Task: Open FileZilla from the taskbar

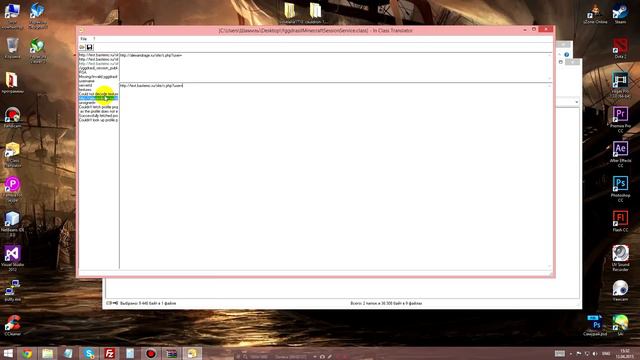Action: [x=109, y=353]
